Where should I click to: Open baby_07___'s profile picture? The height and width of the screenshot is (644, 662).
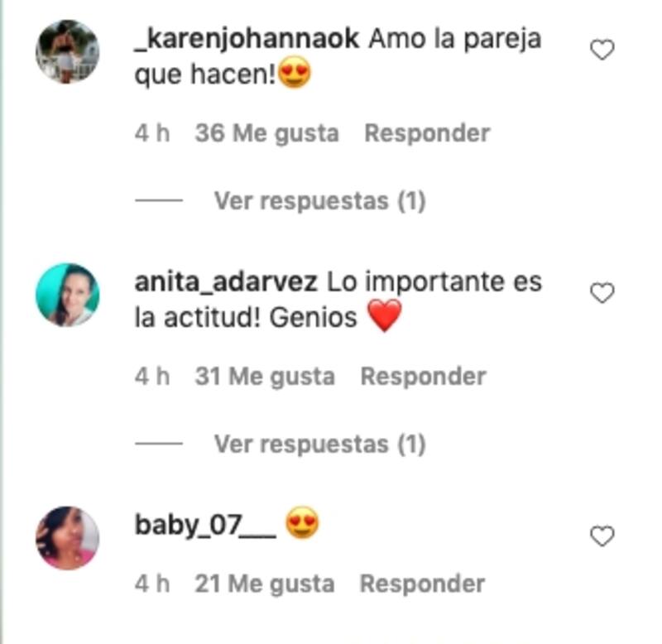pyautogui.click(x=68, y=538)
